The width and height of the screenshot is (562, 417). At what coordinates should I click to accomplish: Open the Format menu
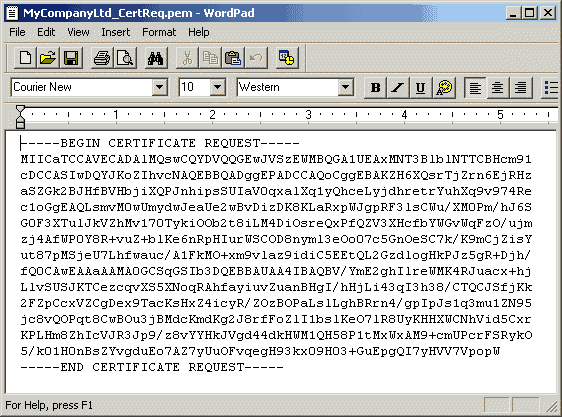[159, 32]
